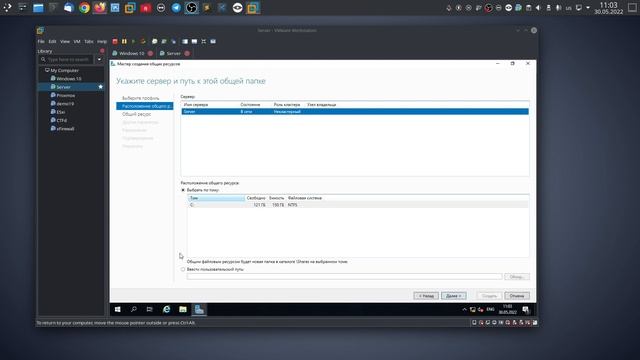Open the File menu in VMware
The image size is (640, 360).
[41, 42]
